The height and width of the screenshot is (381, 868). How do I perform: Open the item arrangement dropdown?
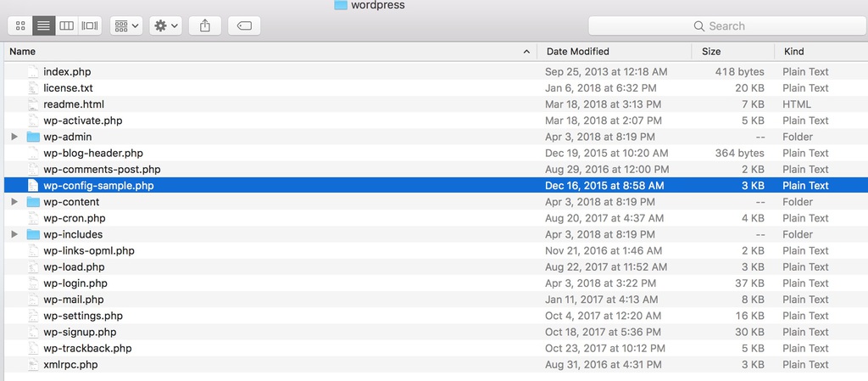127,25
